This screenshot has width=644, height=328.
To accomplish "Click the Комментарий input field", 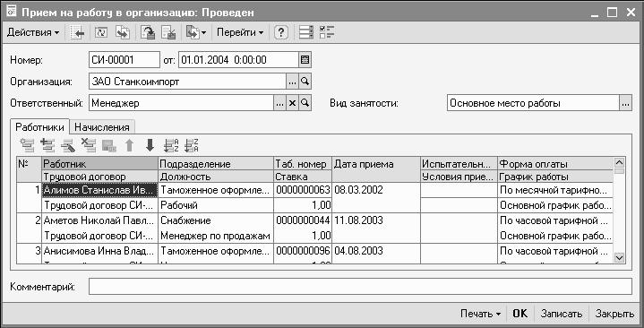I will (360, 287).
